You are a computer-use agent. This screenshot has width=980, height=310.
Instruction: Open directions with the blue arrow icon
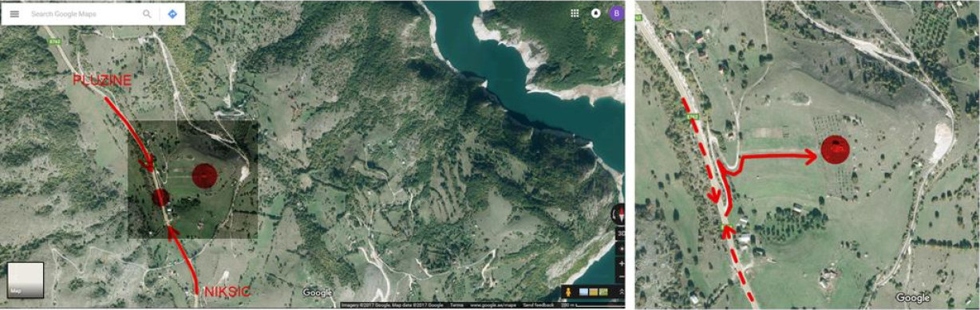pyautogui.click(x=172, y=14)
